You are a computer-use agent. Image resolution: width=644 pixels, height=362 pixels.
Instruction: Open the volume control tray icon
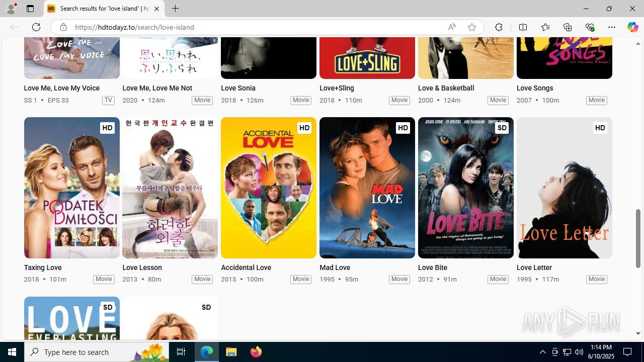pyautogui.click(x=579, y=352)
